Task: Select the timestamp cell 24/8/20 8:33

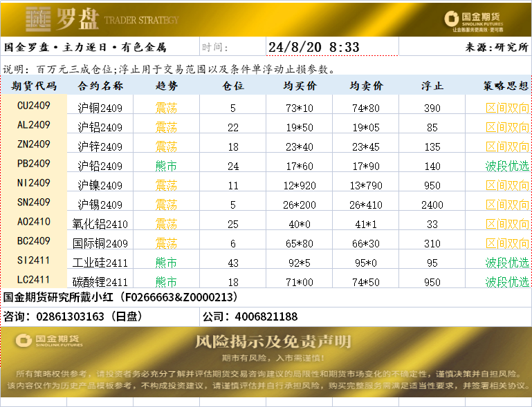Action: (333, 46)
